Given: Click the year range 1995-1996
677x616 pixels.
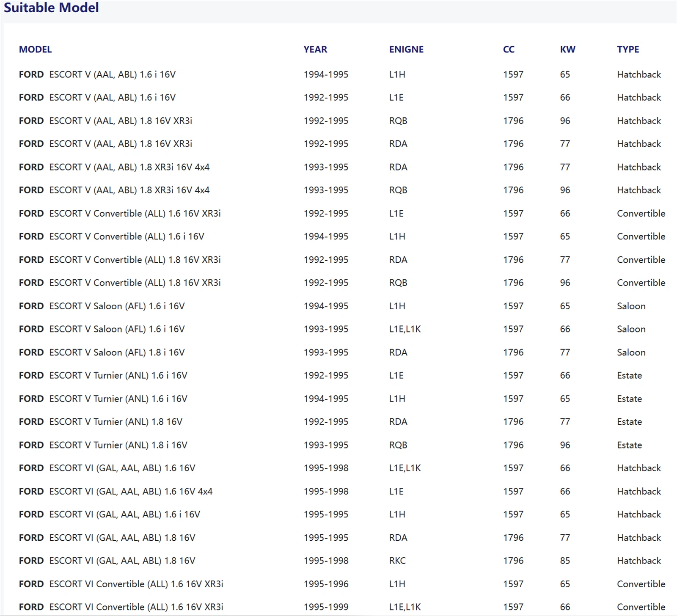Looking at the screenshot, I should click(x=326, y=584).
